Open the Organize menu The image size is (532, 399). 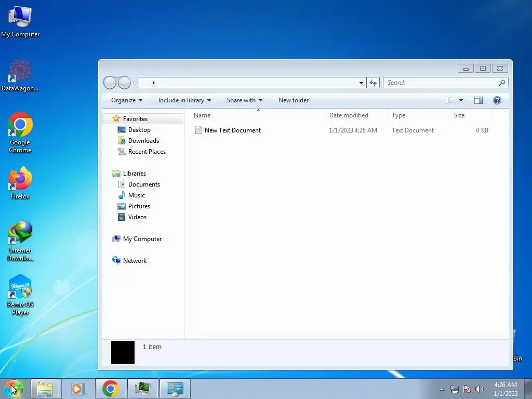coord(127,100)
